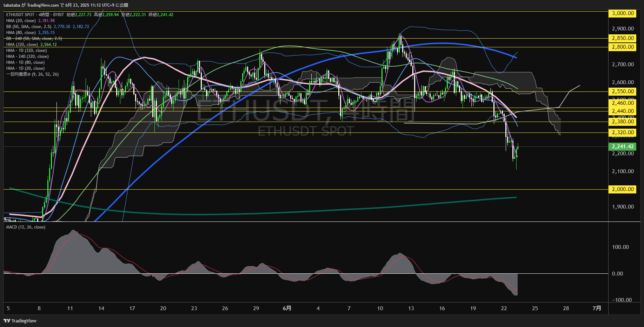Click the open value 2,227.73 in legend

[83, 15]
